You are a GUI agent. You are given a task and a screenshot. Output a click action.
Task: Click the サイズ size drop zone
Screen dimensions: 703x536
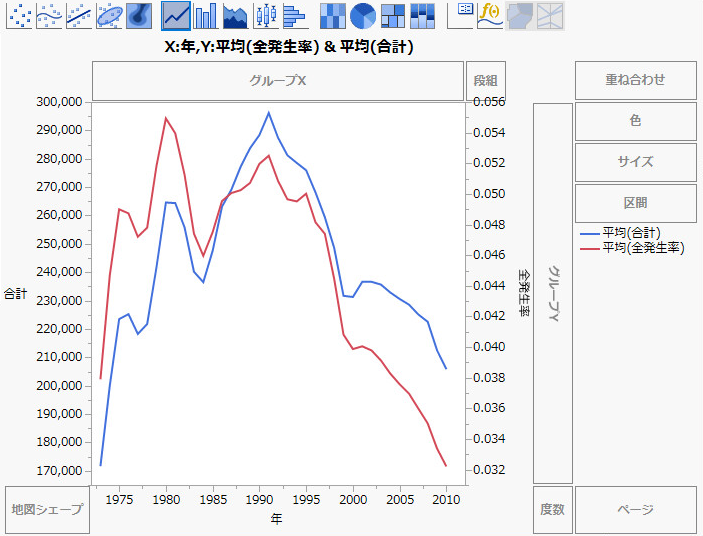point(635,162)
